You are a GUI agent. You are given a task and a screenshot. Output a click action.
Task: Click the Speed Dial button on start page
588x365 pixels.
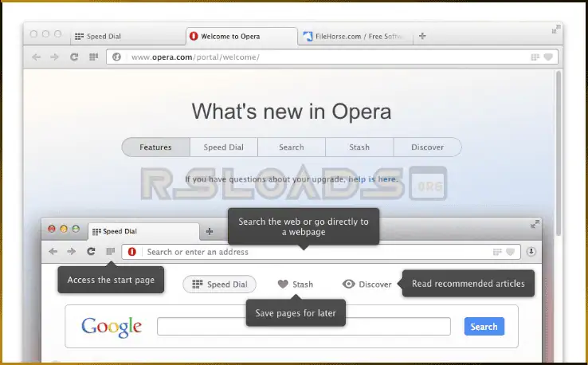coord(220,285)
